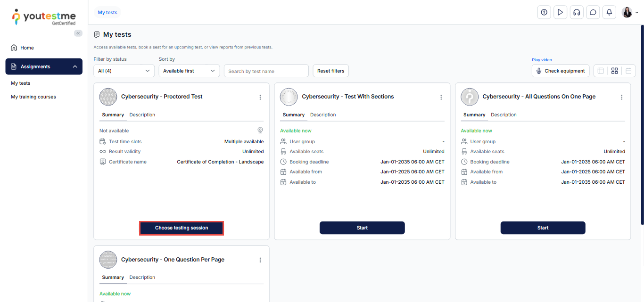Switch to calendar view

tap(628, 71)
